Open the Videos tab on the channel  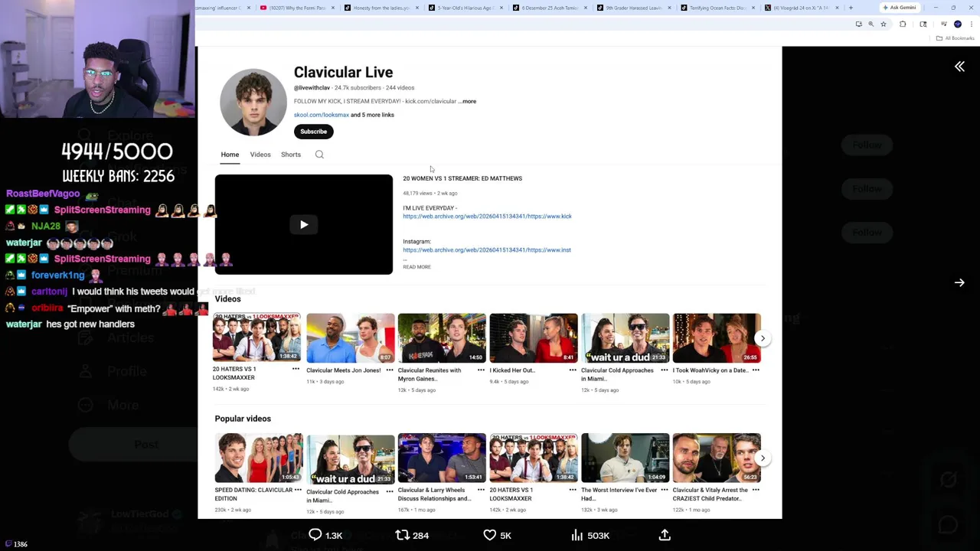260,155
